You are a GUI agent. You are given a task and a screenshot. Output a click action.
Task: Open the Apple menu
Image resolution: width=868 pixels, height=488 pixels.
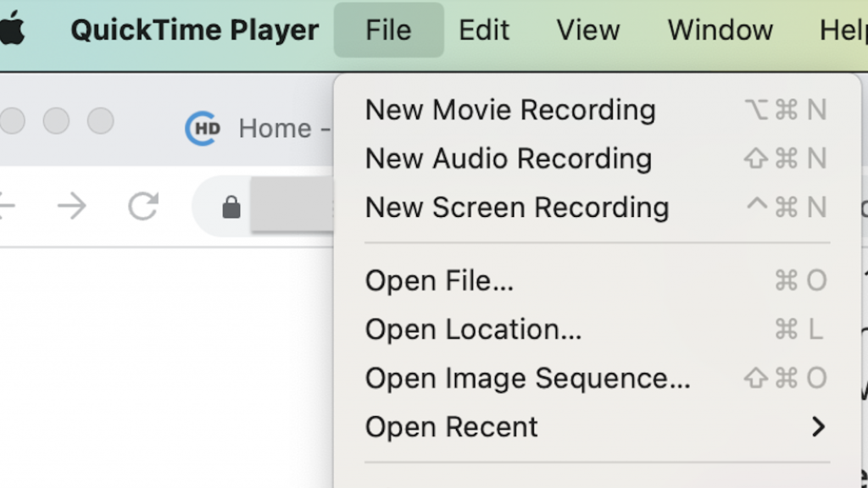(12, 28)
